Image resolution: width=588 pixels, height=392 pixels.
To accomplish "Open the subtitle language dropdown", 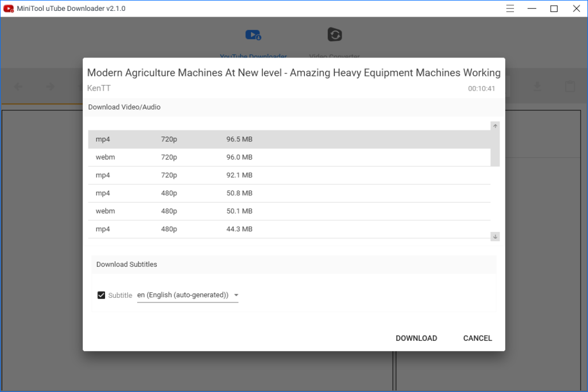I will tap(188, 295).
